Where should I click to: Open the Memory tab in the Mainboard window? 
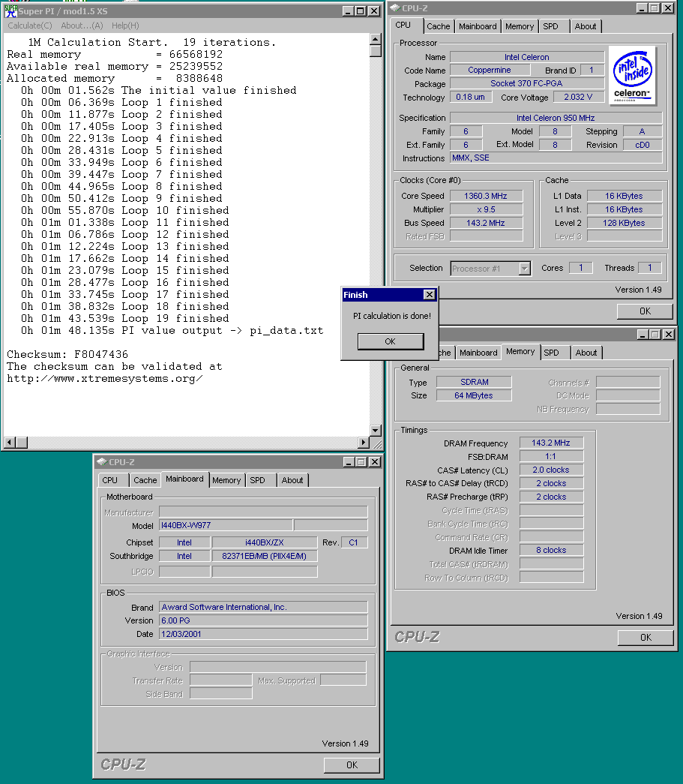226,480
